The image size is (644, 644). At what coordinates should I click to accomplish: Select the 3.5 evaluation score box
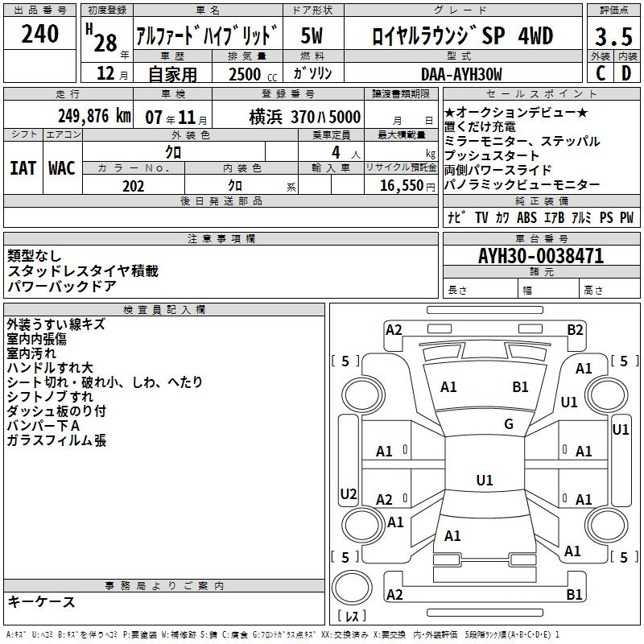[613, 36]
